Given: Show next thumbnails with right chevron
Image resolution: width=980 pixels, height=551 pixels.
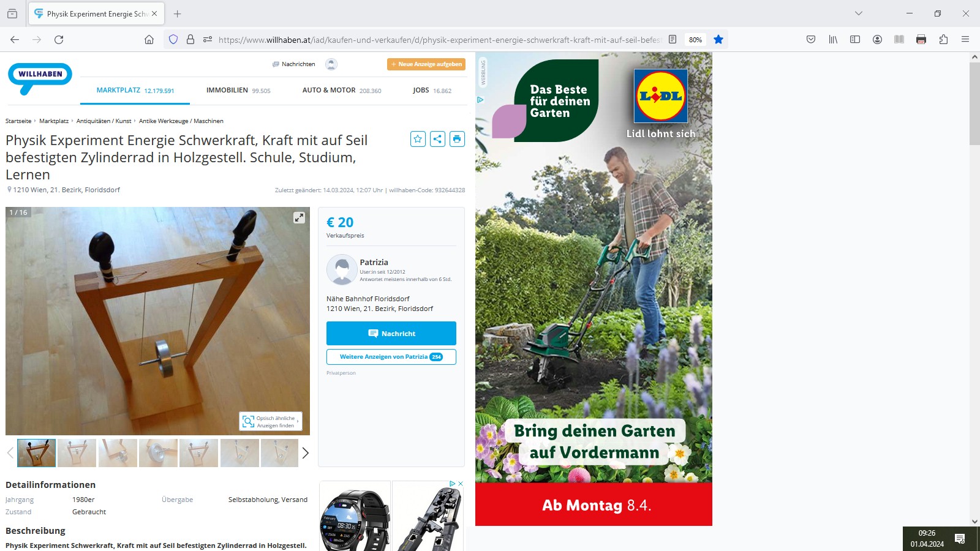Looking at the screenshot, I should point(305,453).
